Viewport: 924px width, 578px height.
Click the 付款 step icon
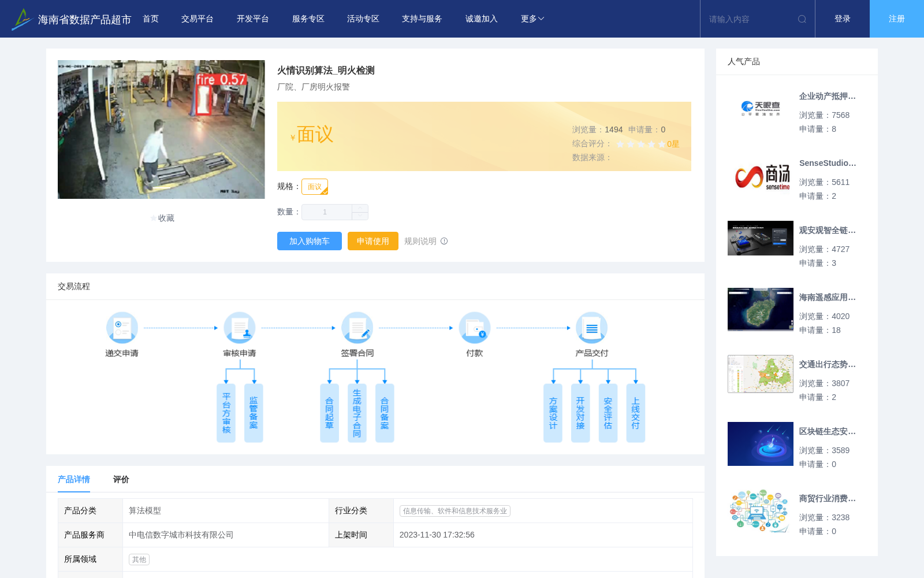(x=475, y=328)
